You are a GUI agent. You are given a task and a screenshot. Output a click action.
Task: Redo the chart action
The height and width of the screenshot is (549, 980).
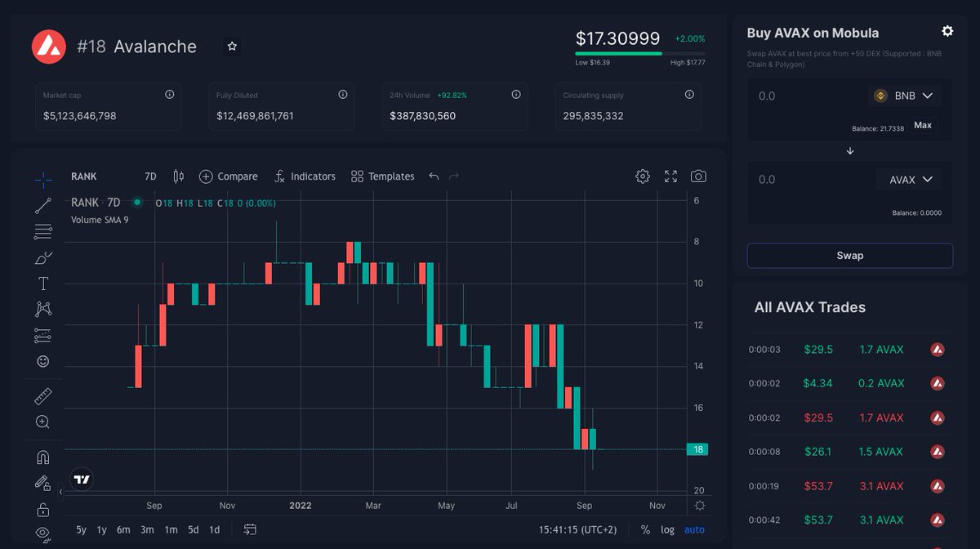click(454, 176)
